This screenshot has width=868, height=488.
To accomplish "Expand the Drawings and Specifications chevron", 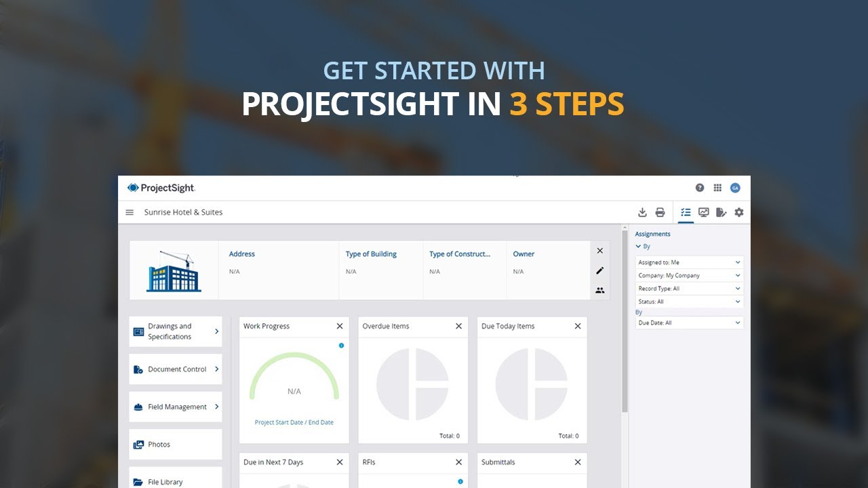I will (x=216, y=331).
